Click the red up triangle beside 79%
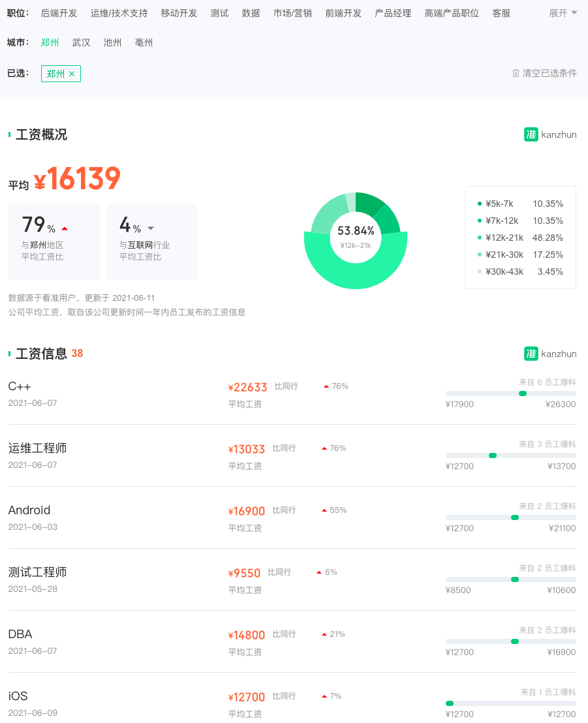This screenshot has height=723, width=588. coord(65,228)
